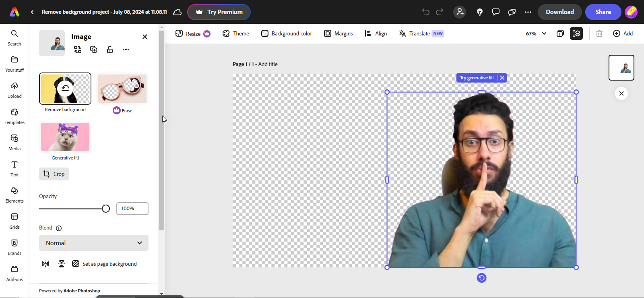Toggle Remove background thumbnail
The image size is (644, 298).
(x=65, y=89)
